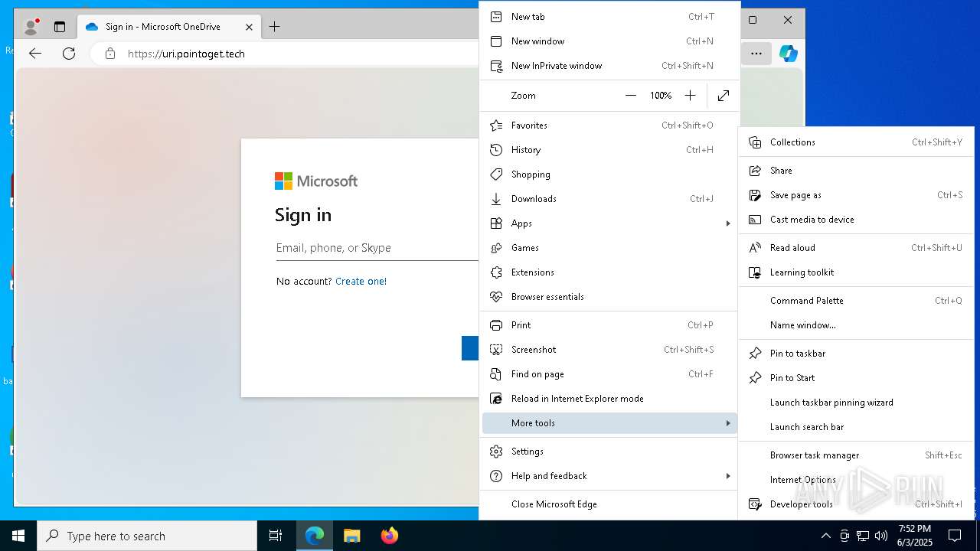Open the notification center icon
The width and height of the screenshot is (980, 551).
[x=955, y=536]
